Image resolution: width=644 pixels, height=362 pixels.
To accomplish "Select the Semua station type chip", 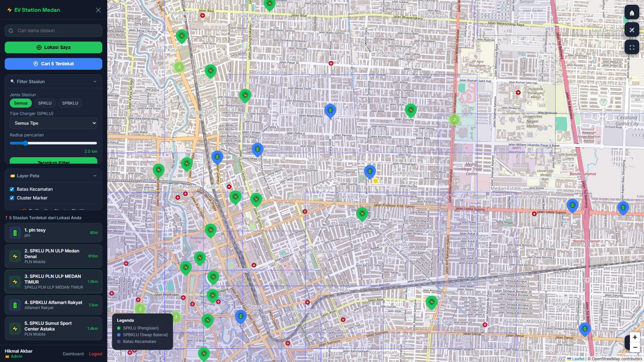I will [20, 103].
